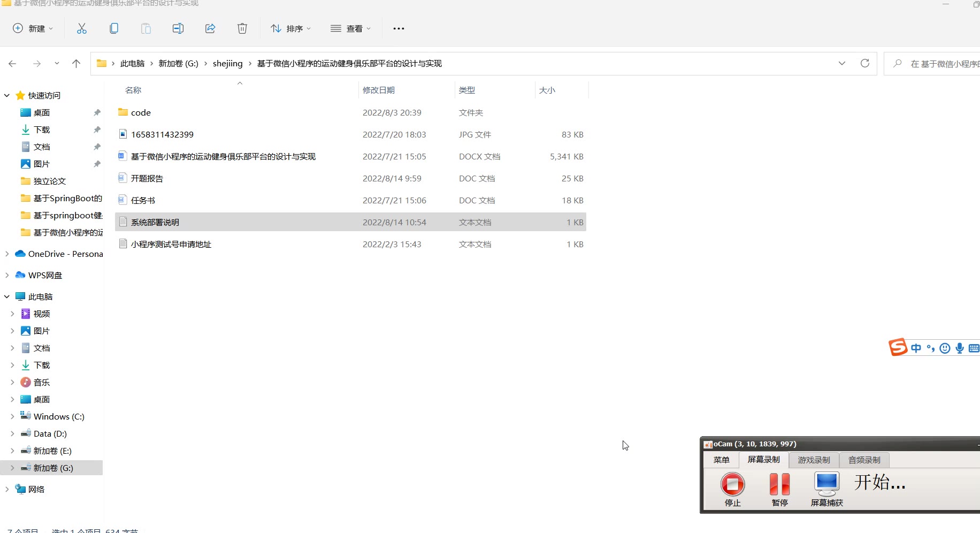Click the Sogou emoji smiley icon
Screen dimensions: 980x533
tap(945, 348)
